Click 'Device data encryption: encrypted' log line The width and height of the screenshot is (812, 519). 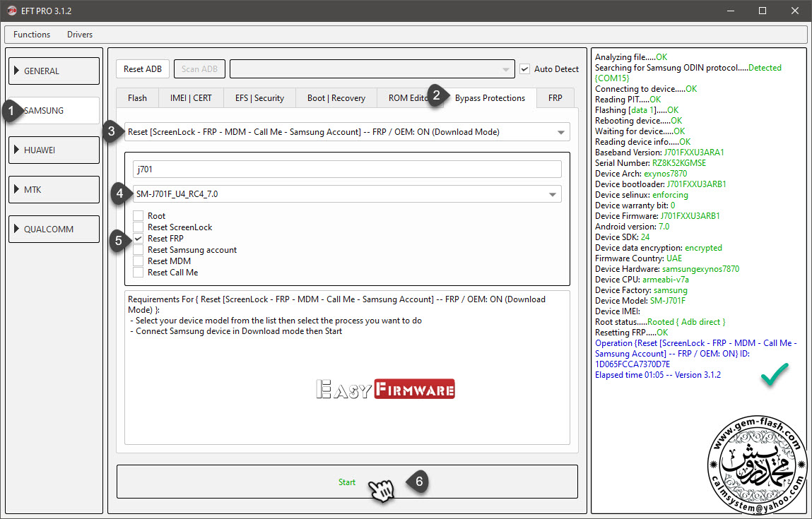(659, 248)
